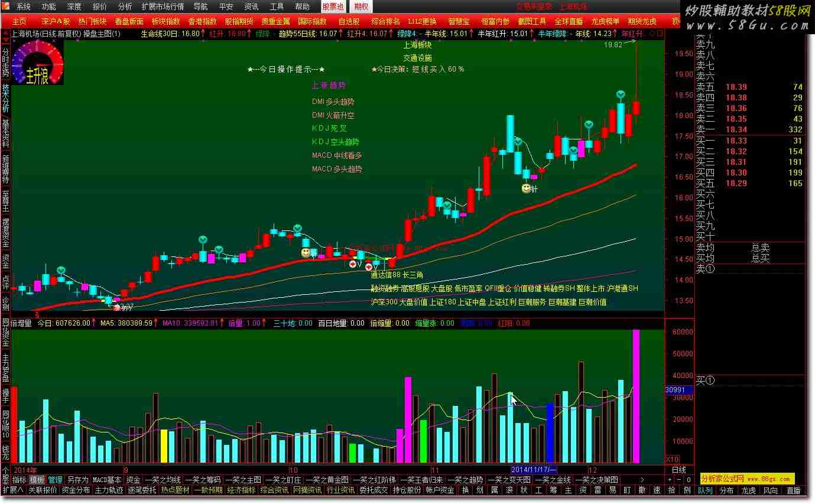Click the 雷 icon button in bottom bar
Screen dimensions: 815x504
coord(598,490)
